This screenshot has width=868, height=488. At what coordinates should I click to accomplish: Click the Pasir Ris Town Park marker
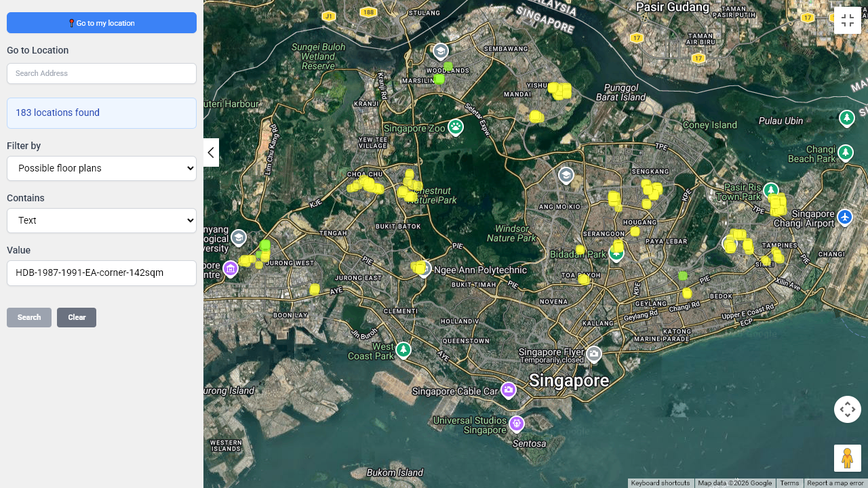tap(770, 190)
